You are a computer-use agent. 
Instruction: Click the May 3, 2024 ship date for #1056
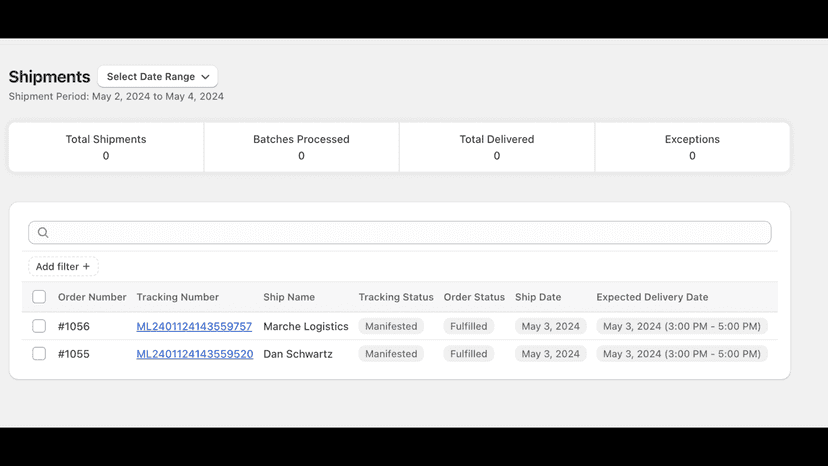551,327
